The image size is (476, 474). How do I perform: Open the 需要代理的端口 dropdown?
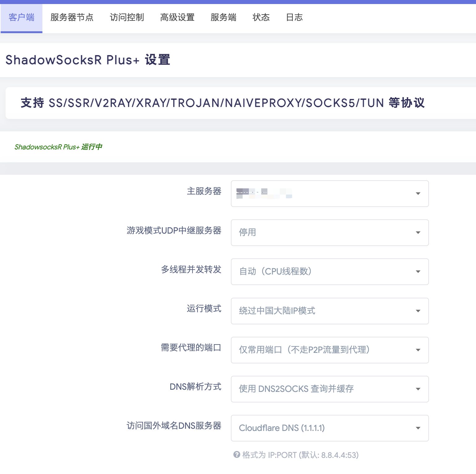pos(330,350)
